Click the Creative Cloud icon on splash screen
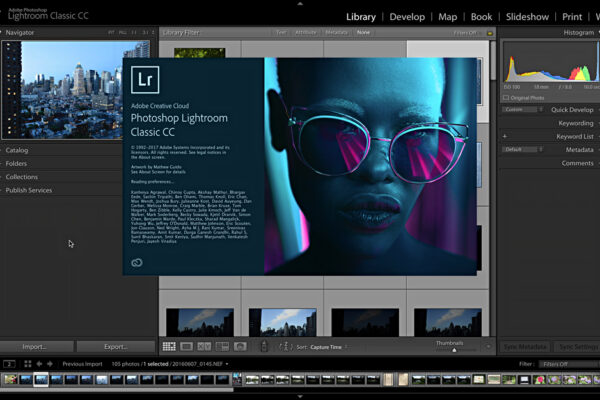The height and width of the screenshot is (400, 600). click(x=137, y=261)
